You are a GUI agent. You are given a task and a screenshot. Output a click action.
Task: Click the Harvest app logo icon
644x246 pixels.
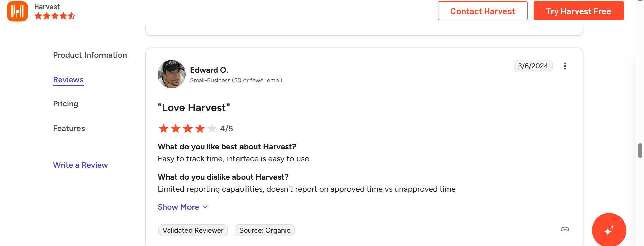[17, 11]
